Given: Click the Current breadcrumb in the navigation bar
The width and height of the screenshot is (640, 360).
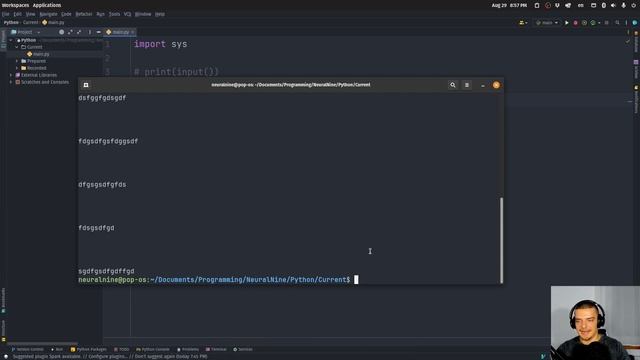Looking at the screenshot, I should coord(30,22).
